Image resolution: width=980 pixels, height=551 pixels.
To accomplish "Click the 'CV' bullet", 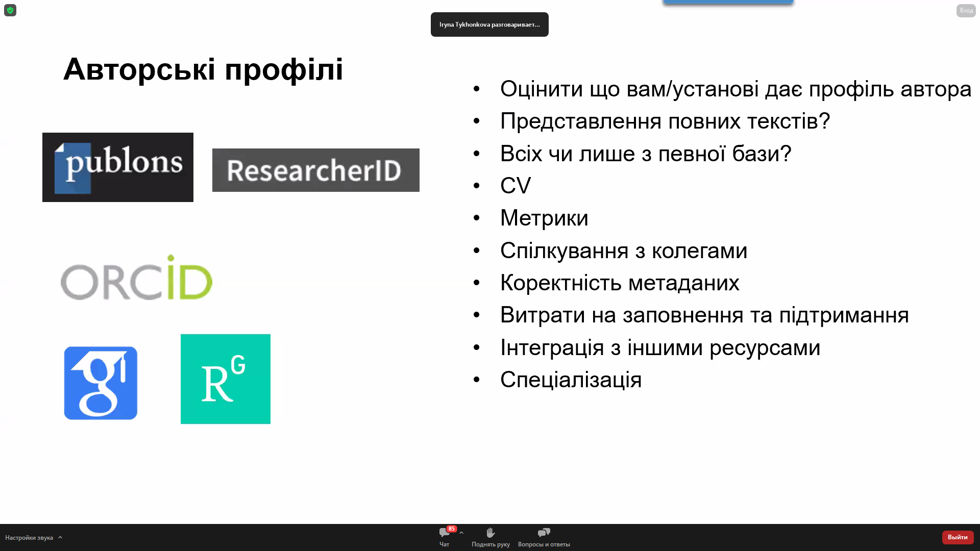I will [516, 186].
